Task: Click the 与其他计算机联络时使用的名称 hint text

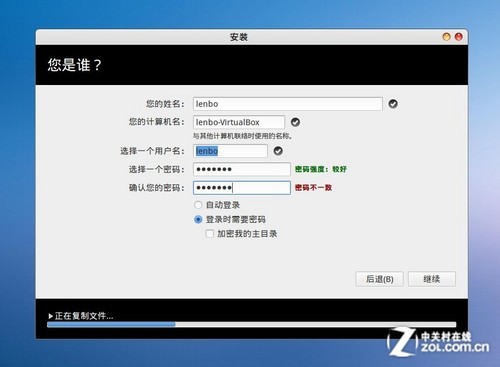Action: coord(243,136)
